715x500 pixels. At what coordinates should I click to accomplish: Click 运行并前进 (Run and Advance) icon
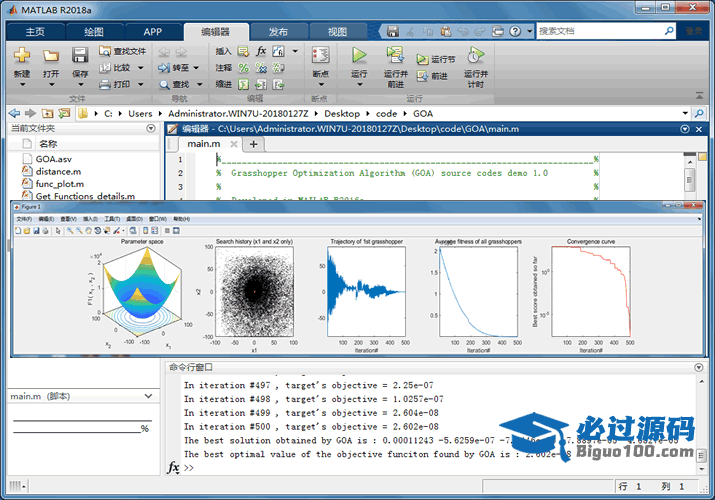click(x=395, y=55)
